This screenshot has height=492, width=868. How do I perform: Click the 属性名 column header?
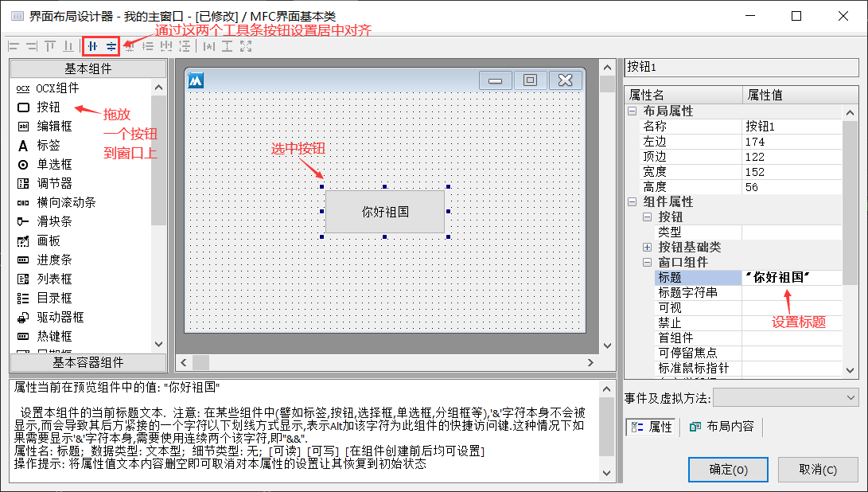683,95
